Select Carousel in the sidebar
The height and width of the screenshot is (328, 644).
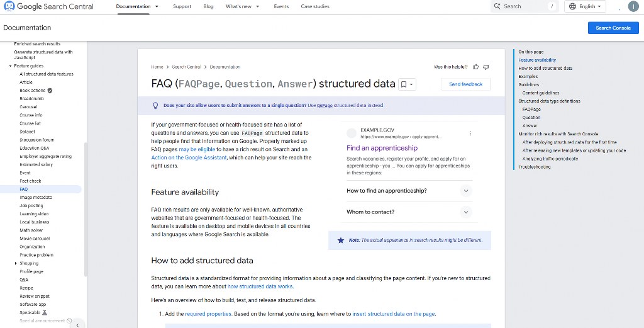28,107
